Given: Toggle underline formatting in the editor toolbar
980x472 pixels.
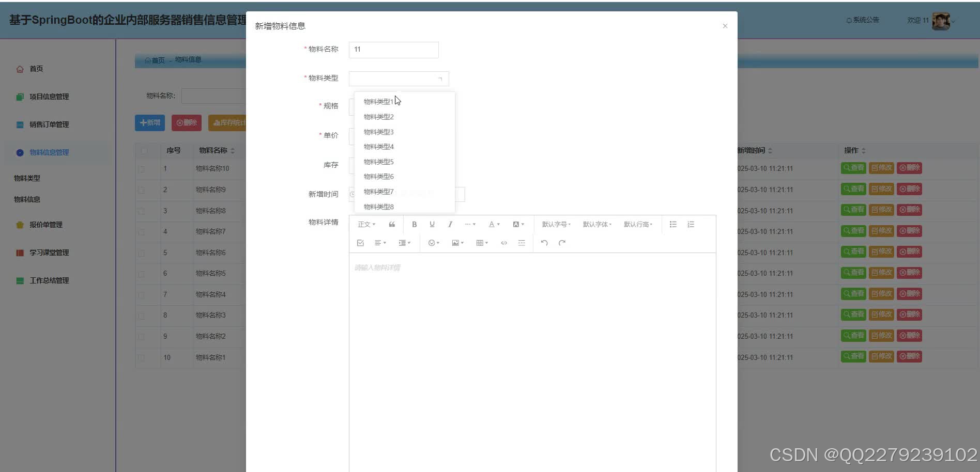Looking at the screenshot, I should coord(432,224).
